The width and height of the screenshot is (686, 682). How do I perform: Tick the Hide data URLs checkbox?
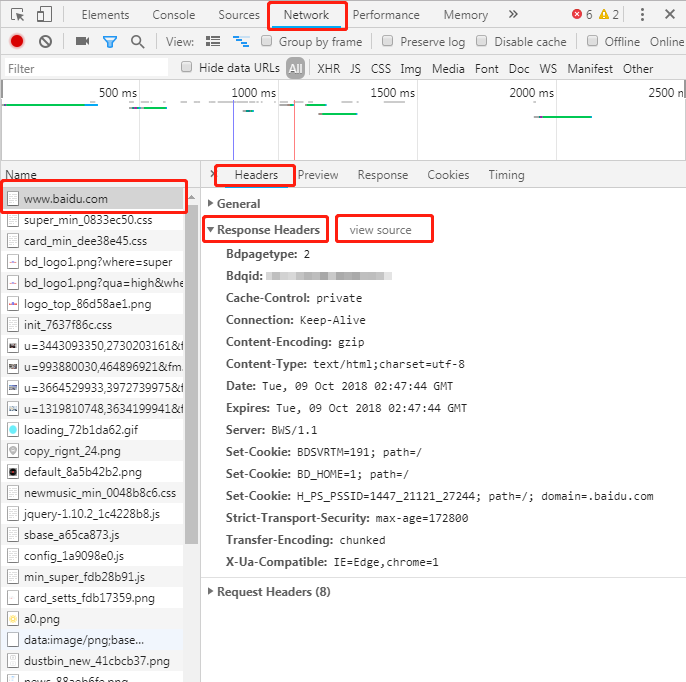coord(187,68)
